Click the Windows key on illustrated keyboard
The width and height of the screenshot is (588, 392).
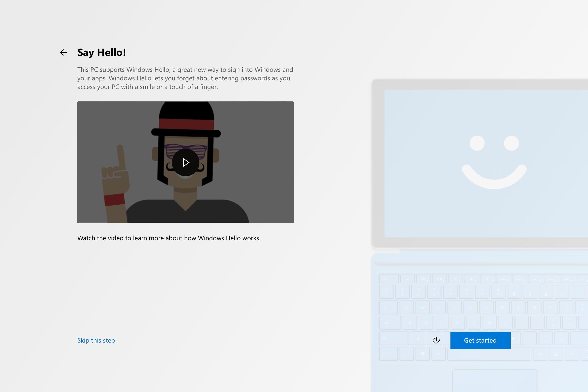(423, 354)
